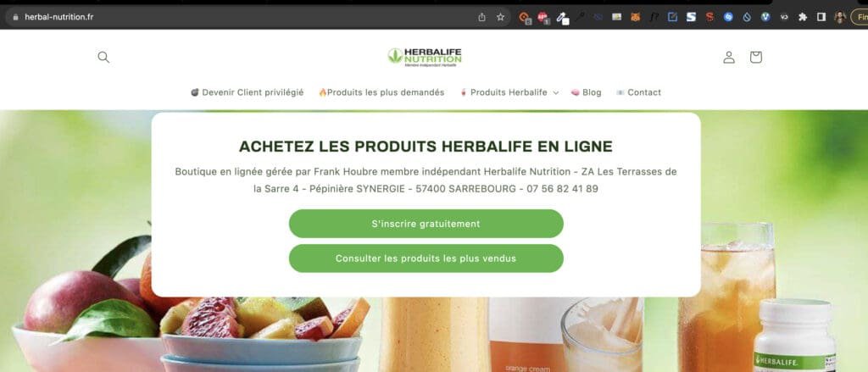Open the Shazam extension icon
The width and height of the screenshot is (868, 372).
728,17
